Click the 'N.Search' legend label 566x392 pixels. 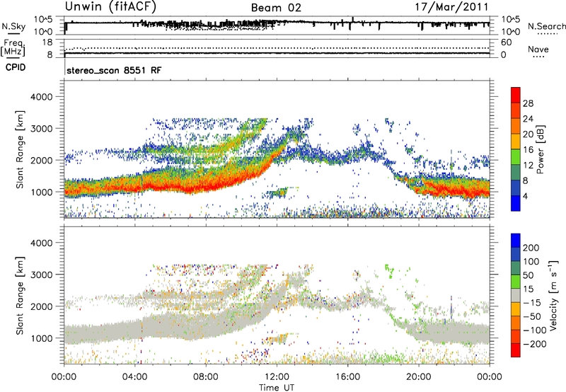tap(546, 26)
